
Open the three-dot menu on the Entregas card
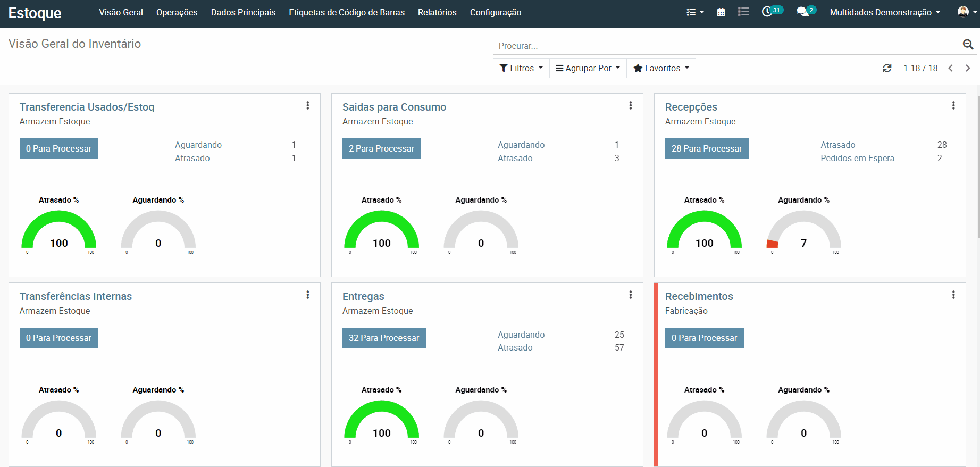click(x=631, y=295)
